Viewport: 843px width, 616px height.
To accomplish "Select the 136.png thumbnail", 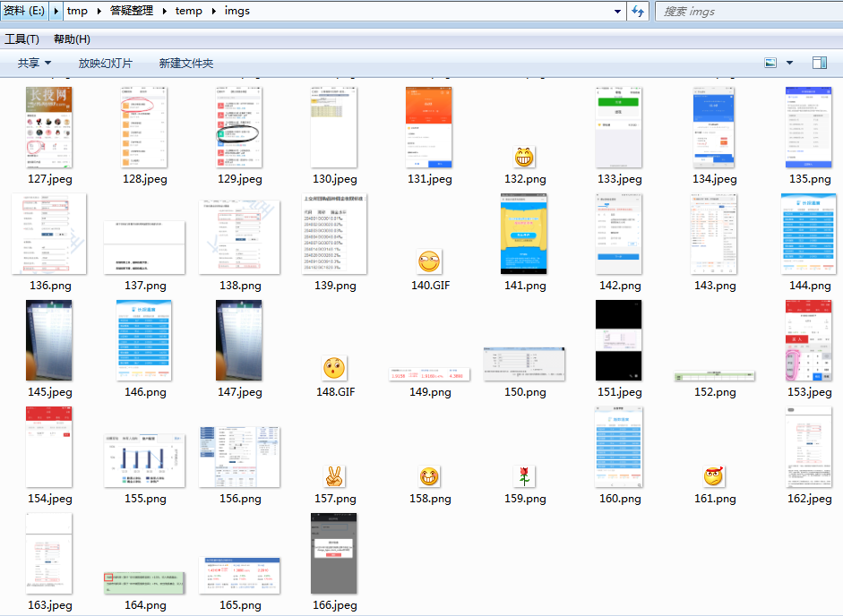I will (x=49, y=234).
